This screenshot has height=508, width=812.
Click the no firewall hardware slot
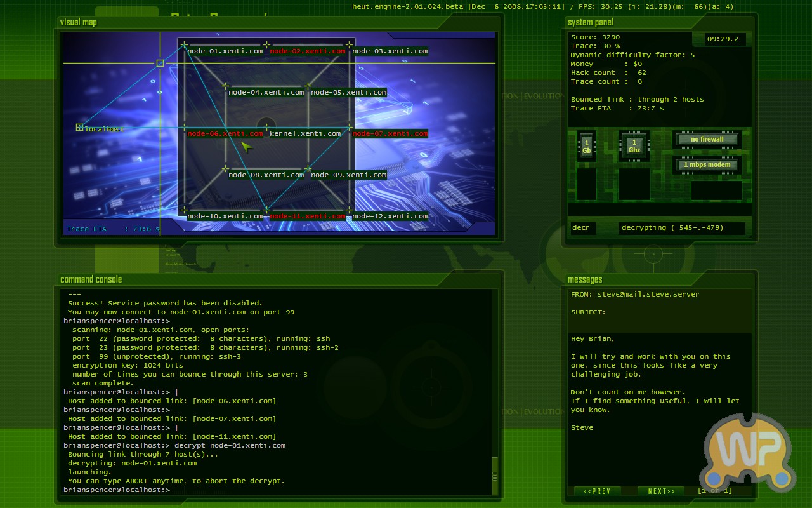(x=707, y=139)
